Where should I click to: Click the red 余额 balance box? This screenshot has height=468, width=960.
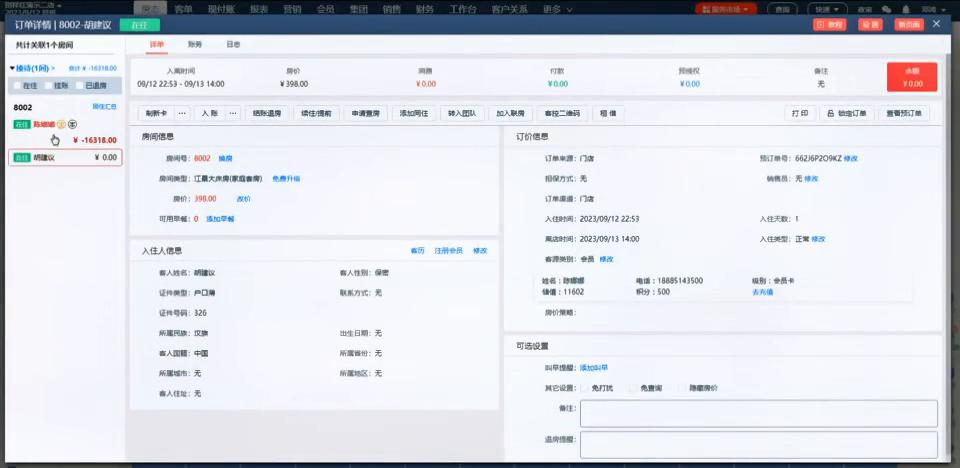[x=912, y=77]
